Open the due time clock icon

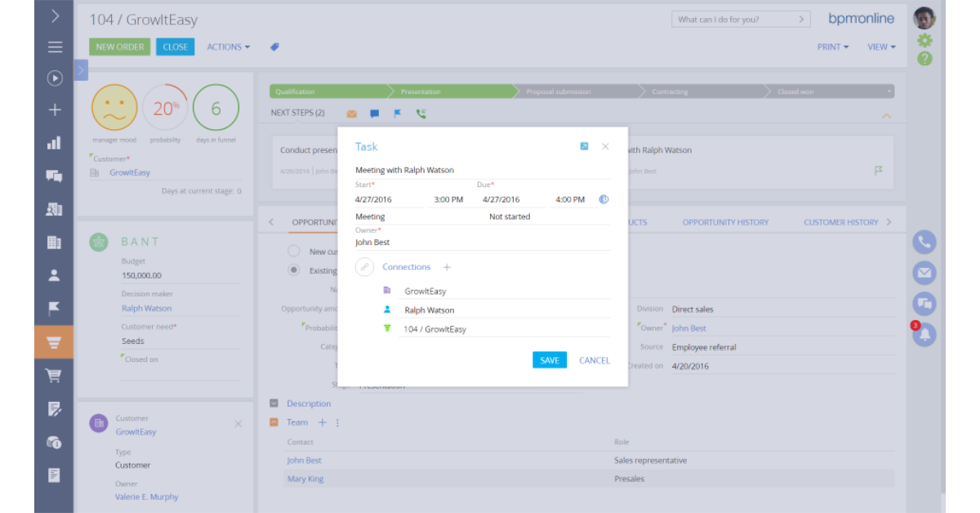604,199
